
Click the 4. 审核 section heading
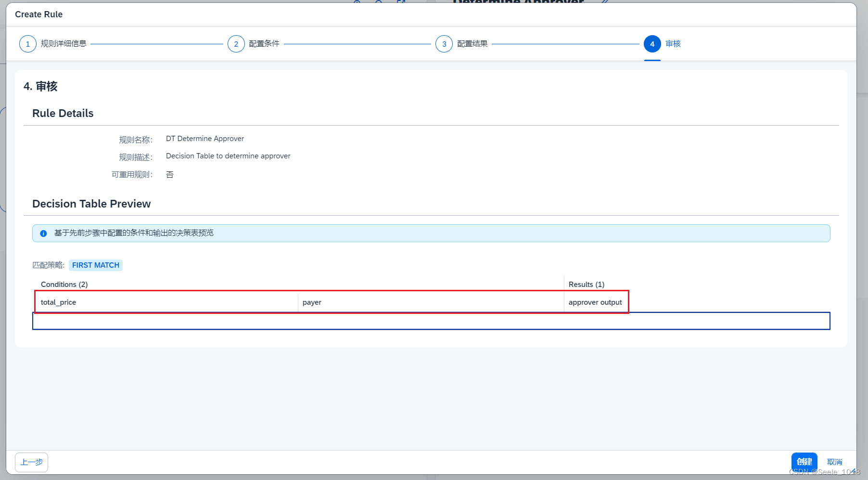click(x=40, y=86)
